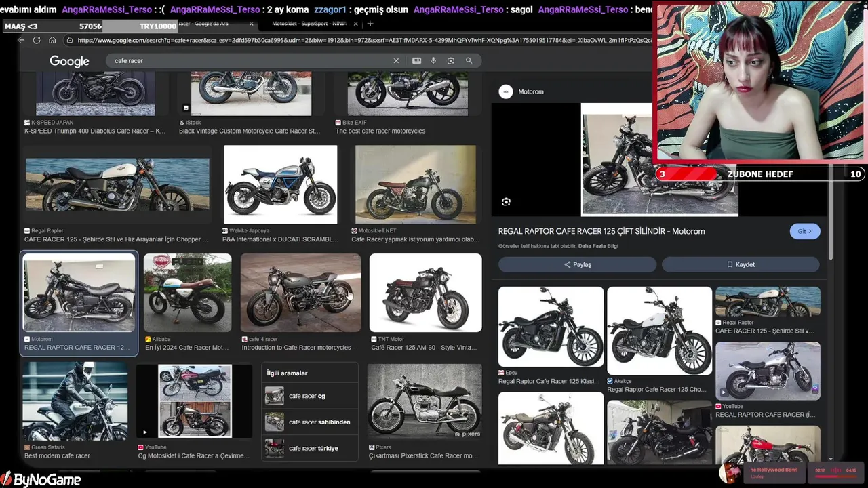Clear the search box with the X icon
The image size is (868, 488).
pos(396,60)
